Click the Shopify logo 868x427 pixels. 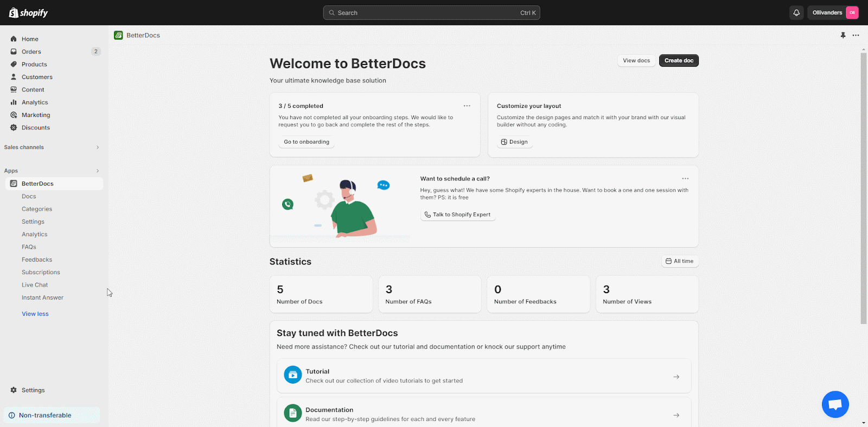pyautogui.click(x=28, y=12)
